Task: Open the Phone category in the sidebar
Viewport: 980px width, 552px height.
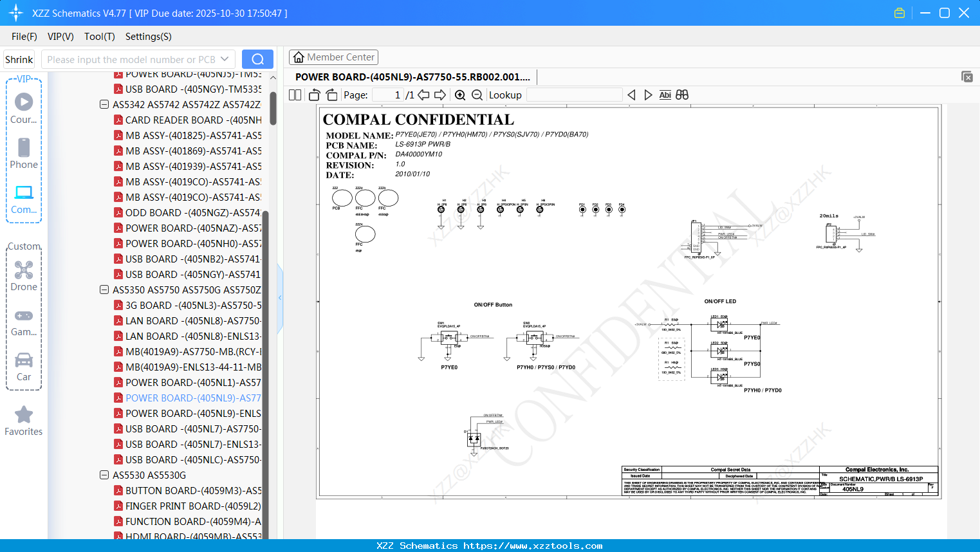Action: pos(24,153)
